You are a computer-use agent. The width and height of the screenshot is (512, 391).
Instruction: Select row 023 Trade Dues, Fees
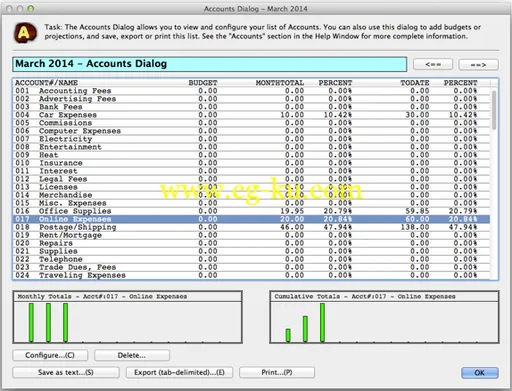click(252, 267)
